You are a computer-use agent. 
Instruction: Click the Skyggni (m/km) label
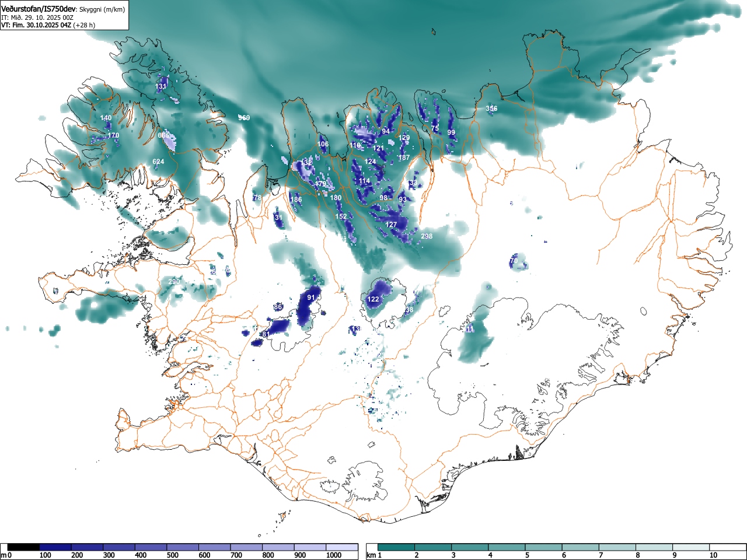(x=102, y=10)
